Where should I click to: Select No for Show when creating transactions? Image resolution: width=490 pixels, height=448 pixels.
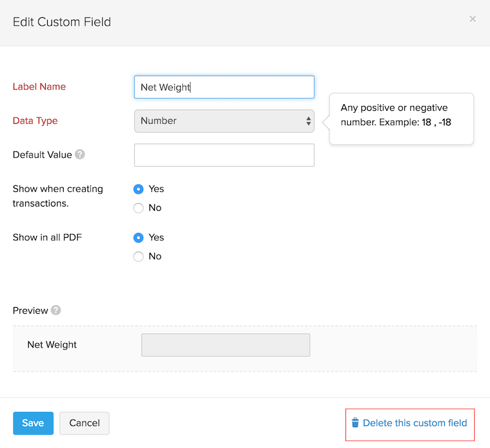click(x=138, y=208)
